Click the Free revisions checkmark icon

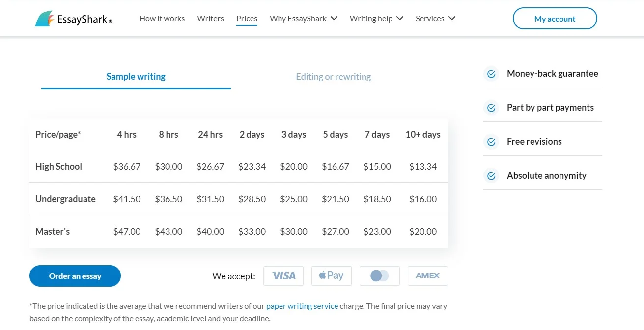pyautogui.click(x=491, y=142)
